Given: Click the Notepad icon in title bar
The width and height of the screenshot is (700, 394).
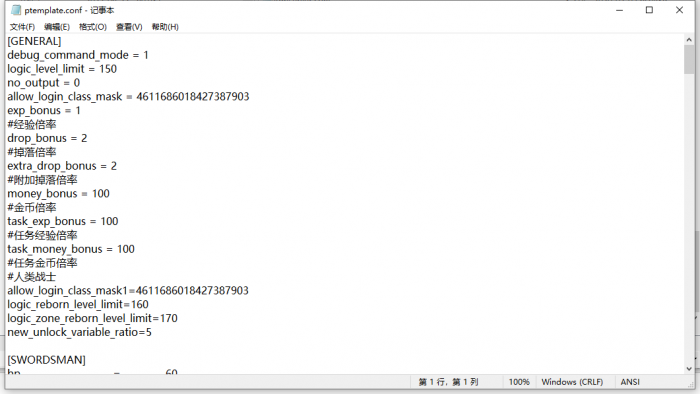Looking at the screenshot, I should click(x=16, y=10).
